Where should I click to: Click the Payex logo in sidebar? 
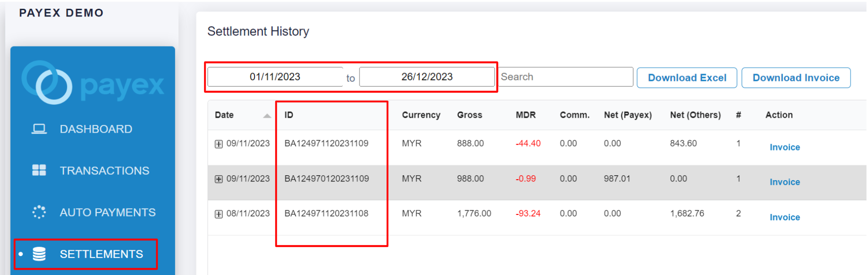[x=93, y=83]
